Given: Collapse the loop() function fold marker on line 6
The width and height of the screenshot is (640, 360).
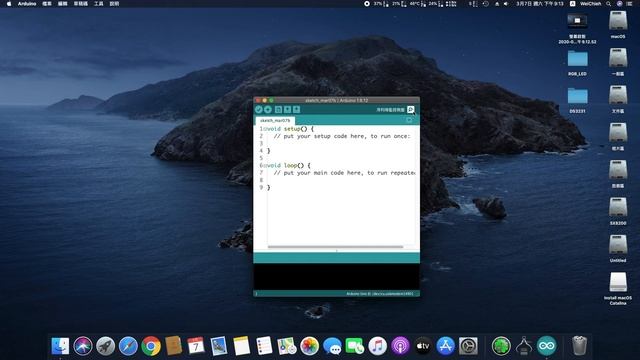Looking at the screenshot, I should [x=264, y=166].
